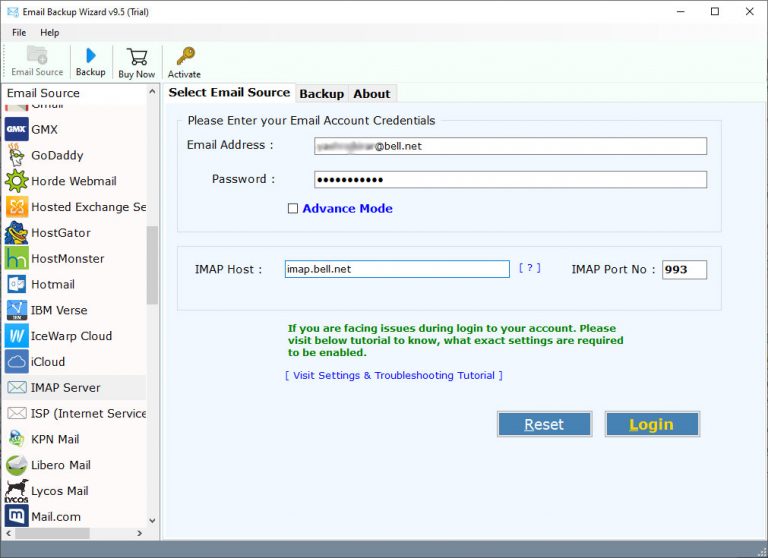The image size is (768, 558).
Task: Select the ISP envelope icon
Action: 17,413
